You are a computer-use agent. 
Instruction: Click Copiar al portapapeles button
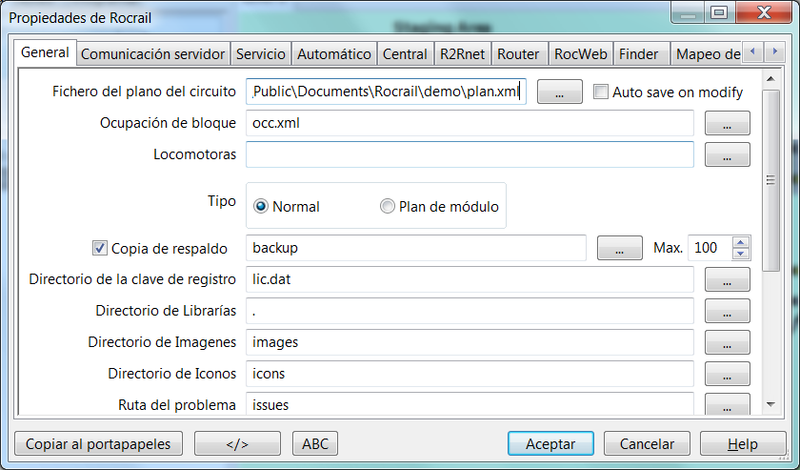coord(98,443)
